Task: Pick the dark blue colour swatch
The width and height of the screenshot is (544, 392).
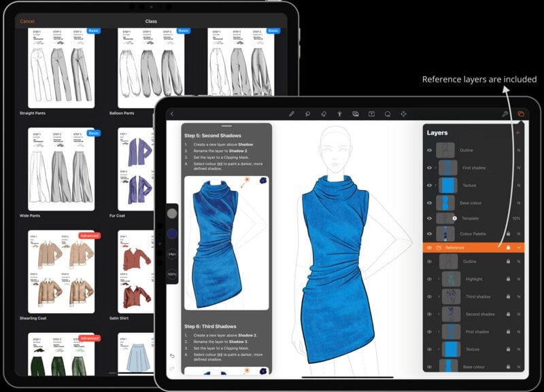Action: [172, 233]
